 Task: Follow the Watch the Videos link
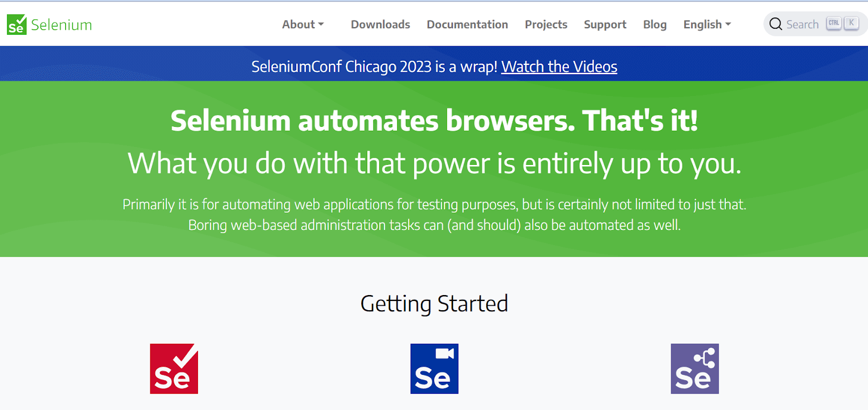coord(559,67)
